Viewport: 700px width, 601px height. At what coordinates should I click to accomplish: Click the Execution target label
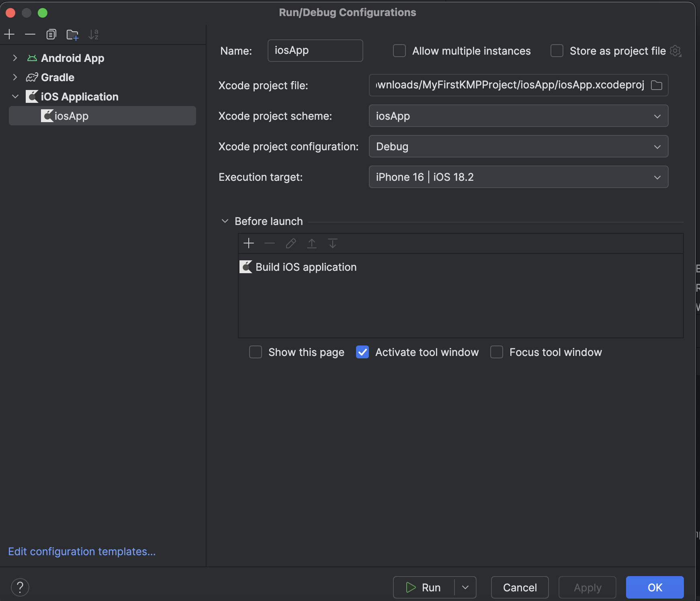pos(261,177)
